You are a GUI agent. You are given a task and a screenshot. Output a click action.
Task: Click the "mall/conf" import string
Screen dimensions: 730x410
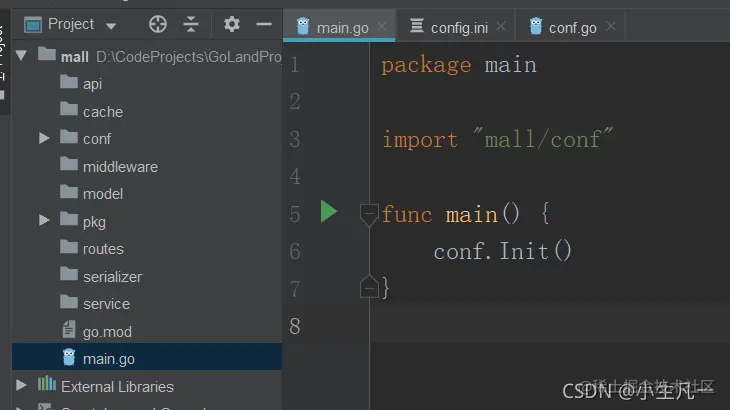pyautogui.click(x=543, y=139)
